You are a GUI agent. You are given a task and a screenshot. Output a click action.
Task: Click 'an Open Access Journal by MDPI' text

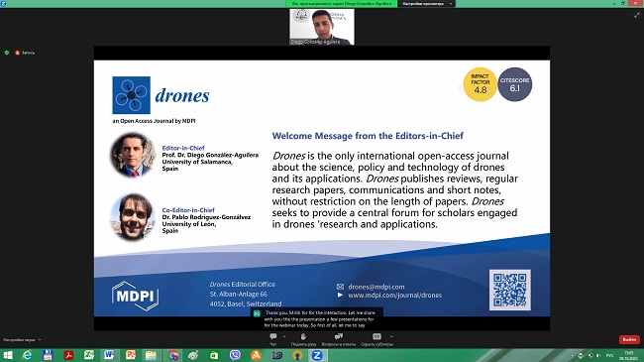click(154, 121)
